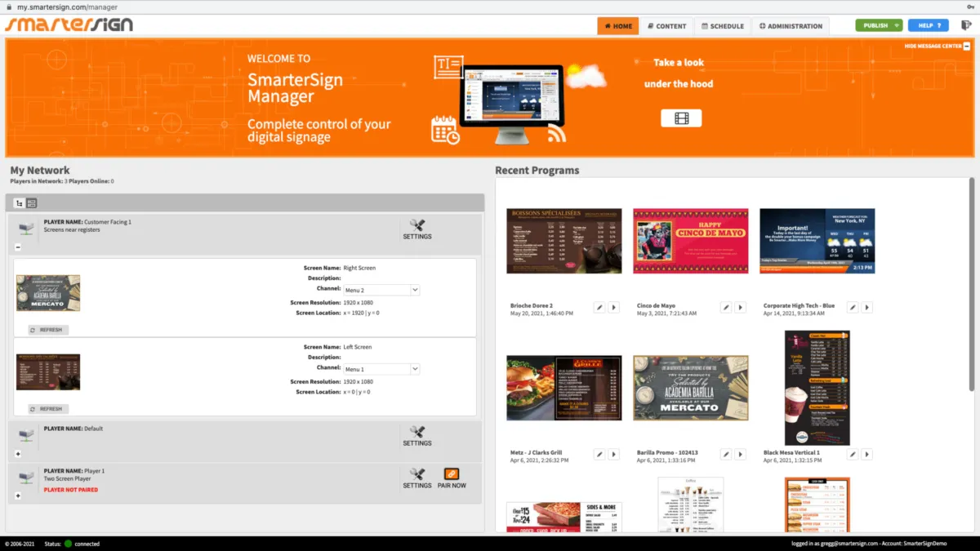Click the Left Screen preview thumbnail
980x551 pixels.
click(x=48, y=372)
